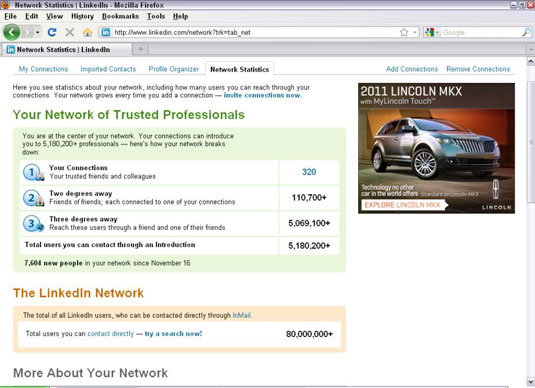Open the Edit menu
The image size is (535, 388).
tap(31, 16)
